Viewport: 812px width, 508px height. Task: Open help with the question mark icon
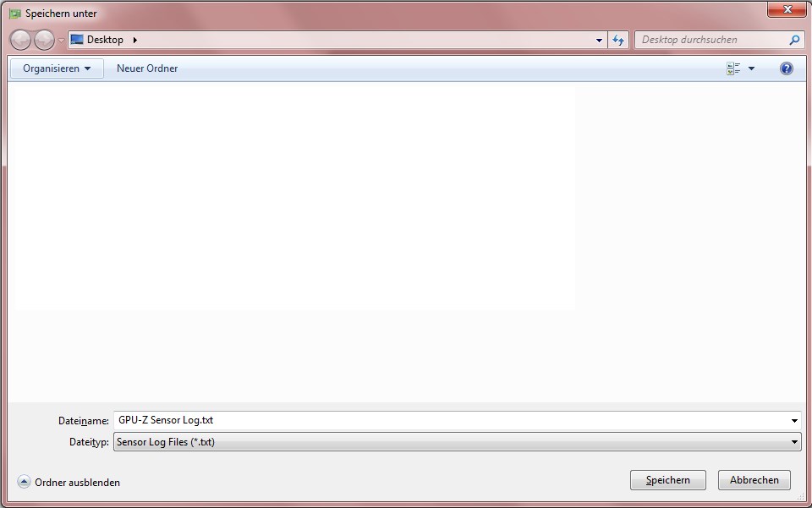click(x=786, y=68)
